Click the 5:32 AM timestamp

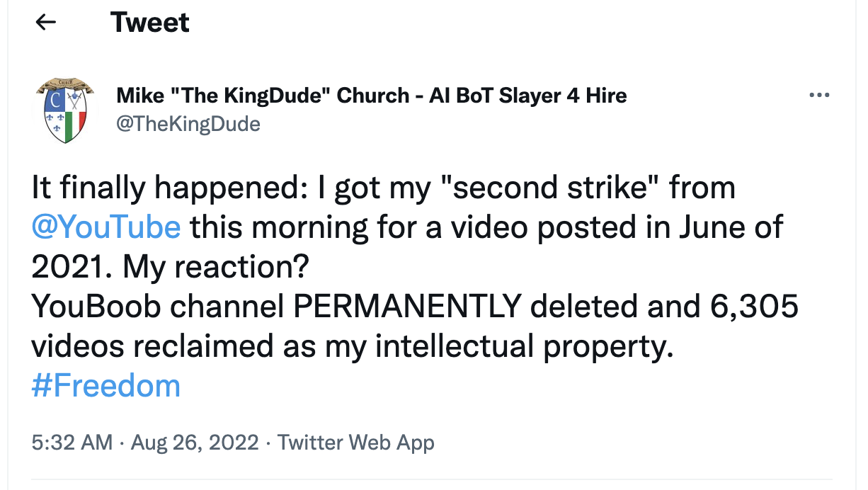(72, 443)
